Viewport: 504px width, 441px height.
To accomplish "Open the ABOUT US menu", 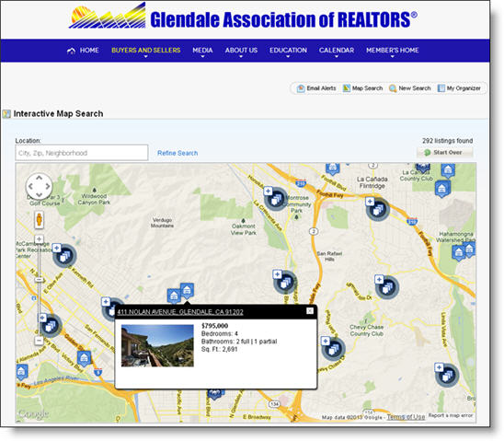I will (x=241, y=51).
